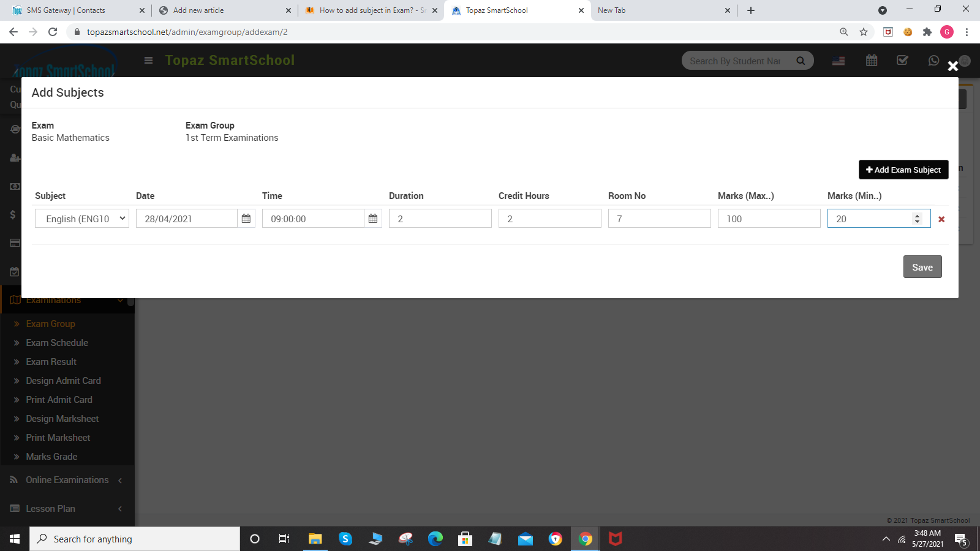Click the Room No input field
The height and width of the screenshot is (551, 980).
tap(659, 219)
